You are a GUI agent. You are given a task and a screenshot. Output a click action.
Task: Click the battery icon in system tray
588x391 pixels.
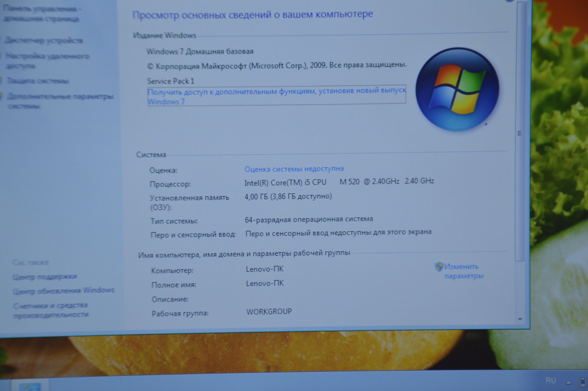[583, 382]
